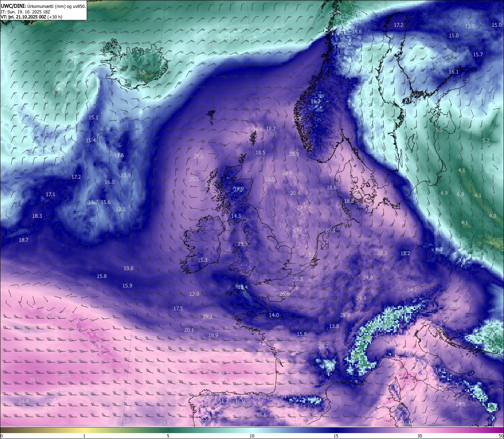504x439 pixels.
Task: Click the 15.1 value on the map
Action: 93,117
